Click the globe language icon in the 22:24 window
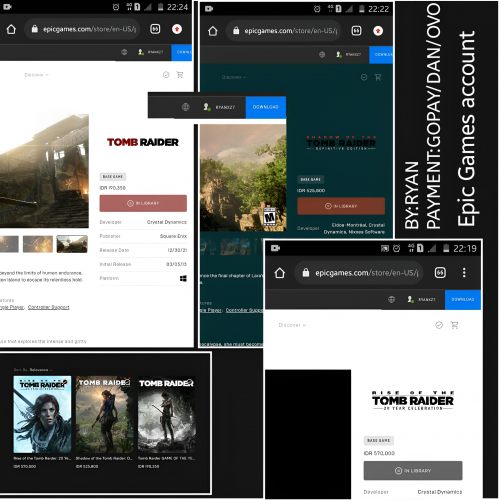 [x=124, y=52]
